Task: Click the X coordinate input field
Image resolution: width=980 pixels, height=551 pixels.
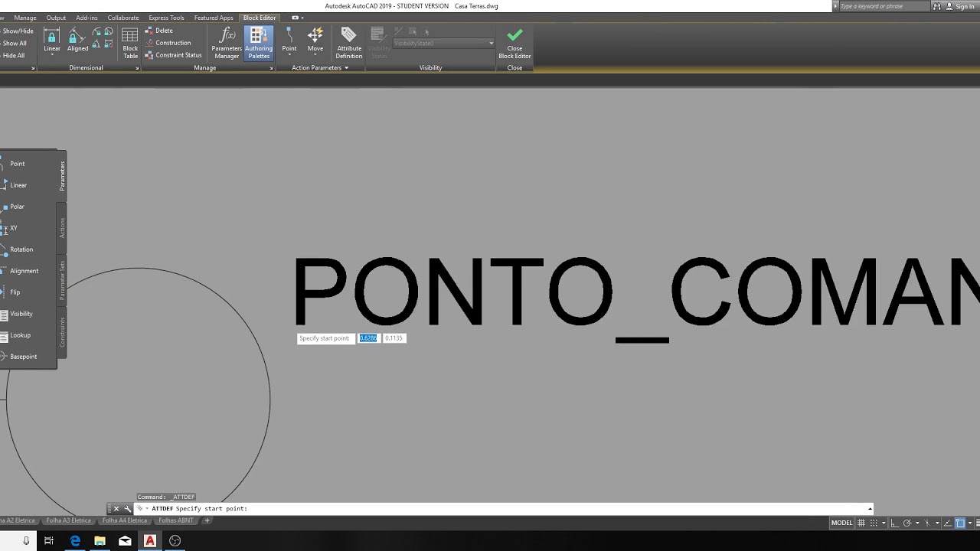Action: (x=368, y=338)
